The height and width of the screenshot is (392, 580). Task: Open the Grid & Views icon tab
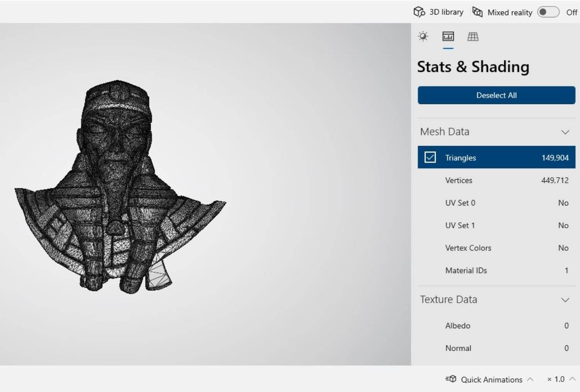pos(473,37)
